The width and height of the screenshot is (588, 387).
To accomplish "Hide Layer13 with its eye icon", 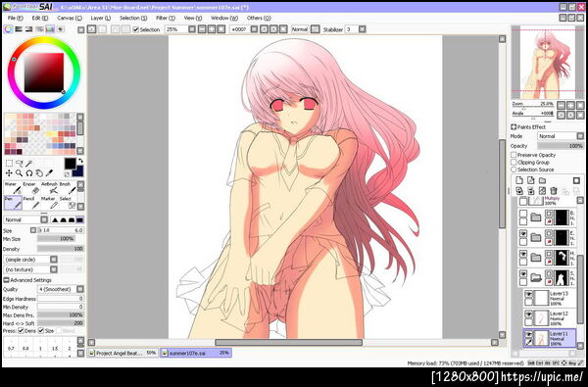I will [x=528, y=294].
